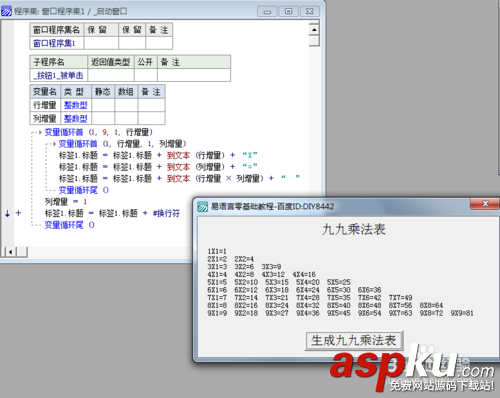Minimize the 程序集 code window
This screenshot has width=500, height=398.
pyautogui.click(x=267, y=12)
